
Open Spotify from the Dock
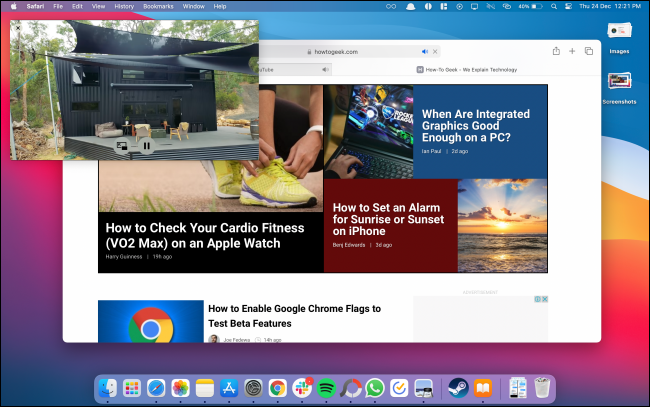326,388
